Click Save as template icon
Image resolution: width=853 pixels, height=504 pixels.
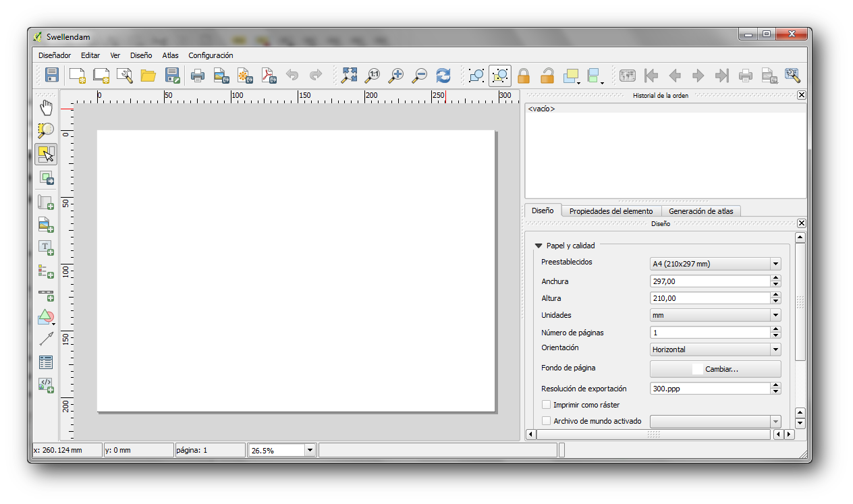coord(172,75)
